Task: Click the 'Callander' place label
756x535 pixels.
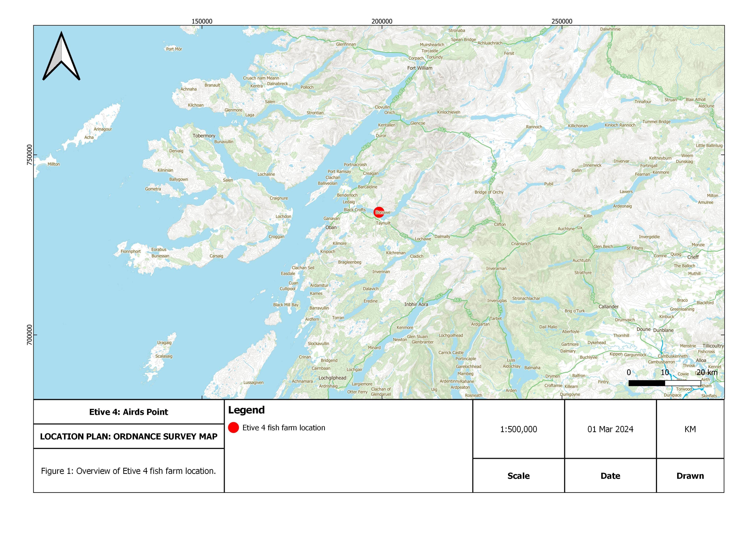Action: point(609,307)
